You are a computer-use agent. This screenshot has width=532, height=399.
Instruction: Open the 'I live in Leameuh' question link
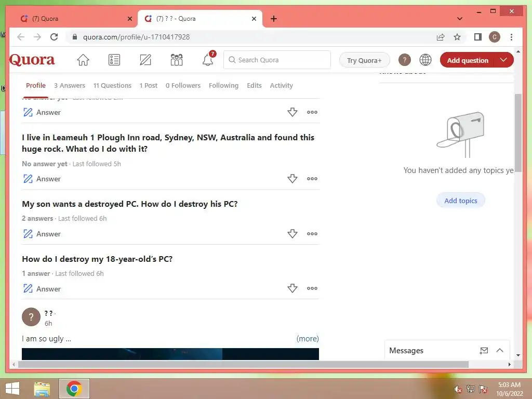point(168,143)
